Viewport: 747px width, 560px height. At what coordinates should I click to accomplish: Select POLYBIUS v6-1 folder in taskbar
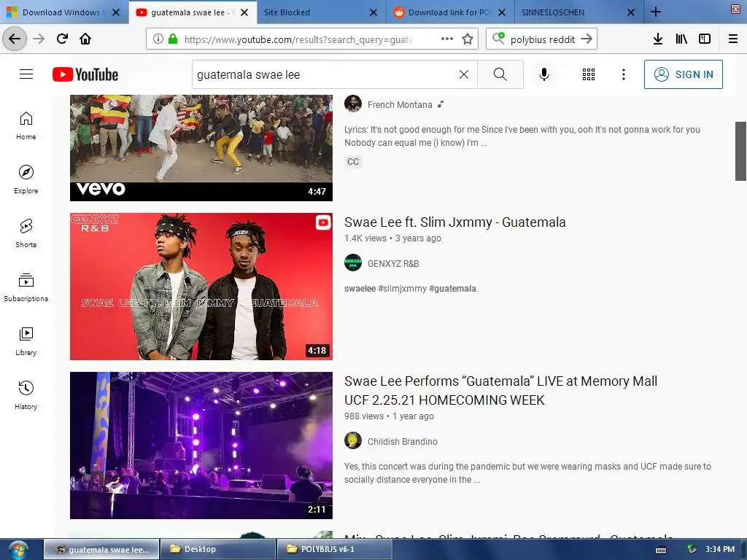click(x=334, y=549)
